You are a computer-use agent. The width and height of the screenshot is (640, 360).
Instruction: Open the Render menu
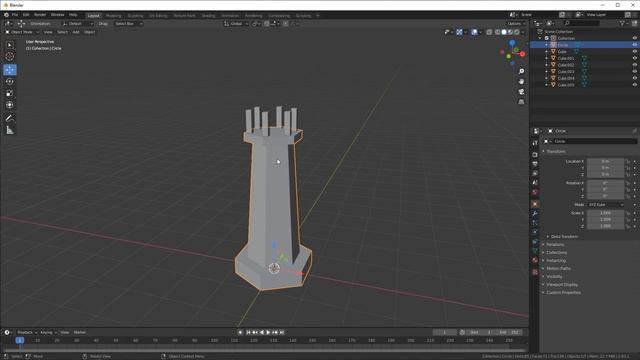40,15
